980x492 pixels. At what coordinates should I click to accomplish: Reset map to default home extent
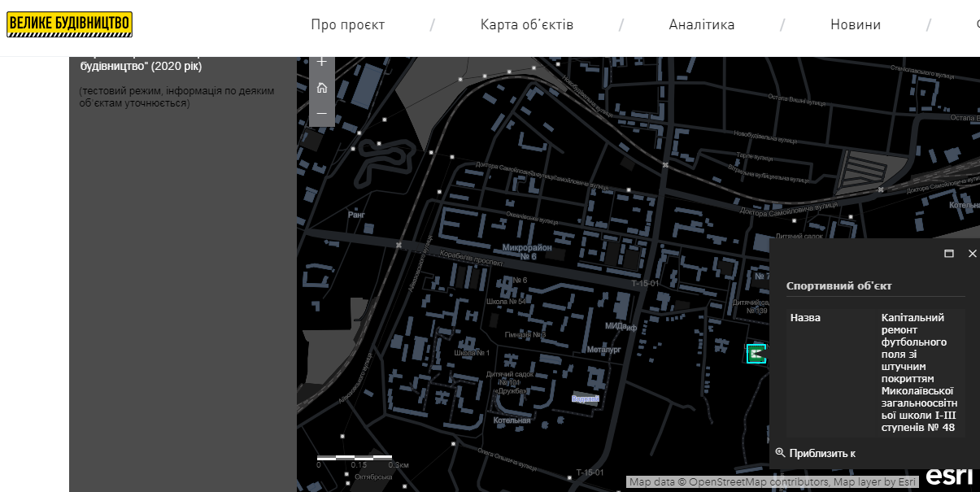point(322,88)
